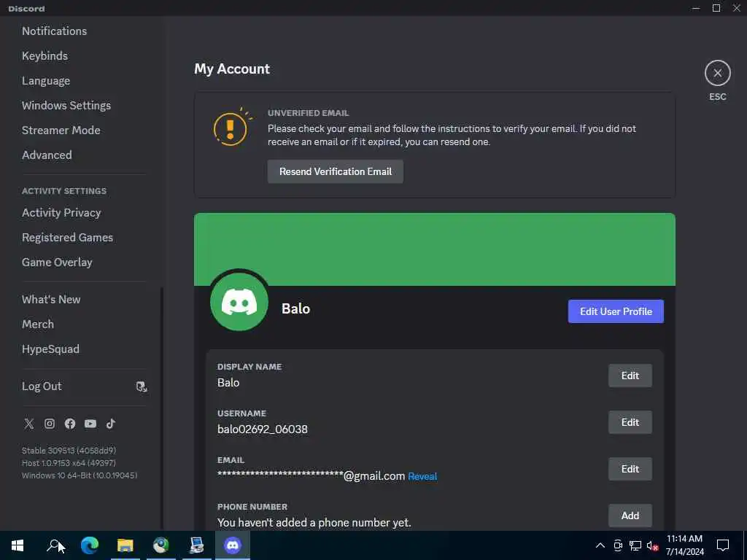Select Log Out in sidebar
747x560 pixels.
tap(42, 386)
